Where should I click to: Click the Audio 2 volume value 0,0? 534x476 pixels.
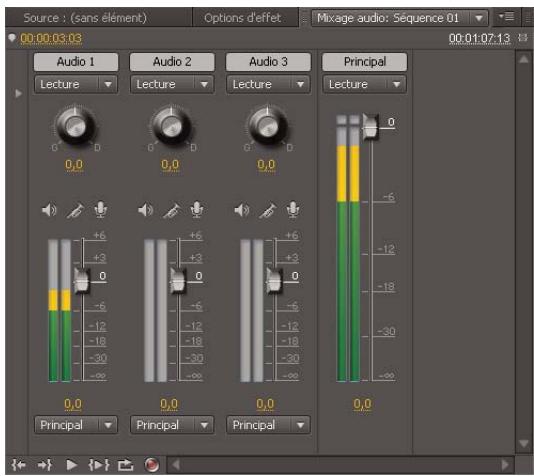tap(169, 404)
